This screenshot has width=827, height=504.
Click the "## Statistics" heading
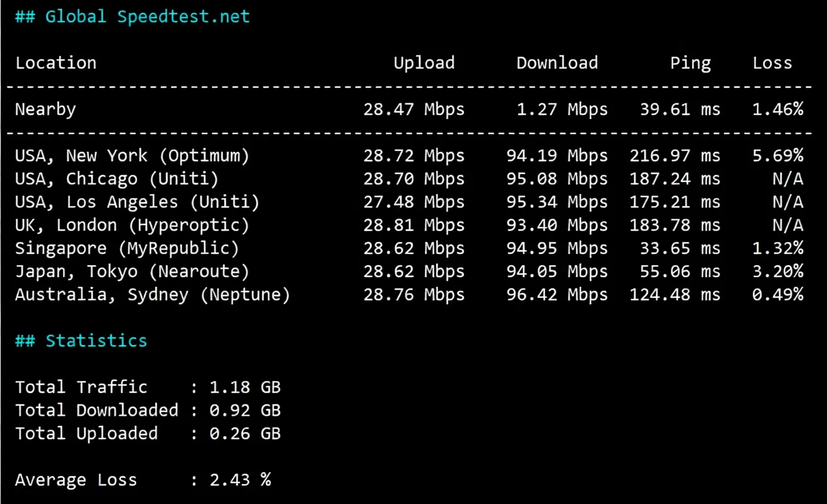tap(81, 341)
